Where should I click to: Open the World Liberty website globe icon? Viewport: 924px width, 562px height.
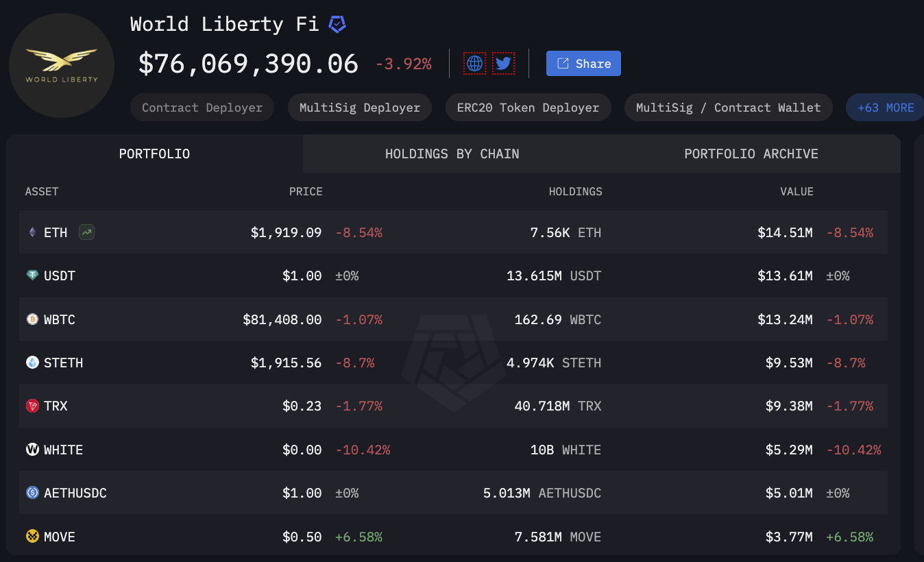[474, 64]
